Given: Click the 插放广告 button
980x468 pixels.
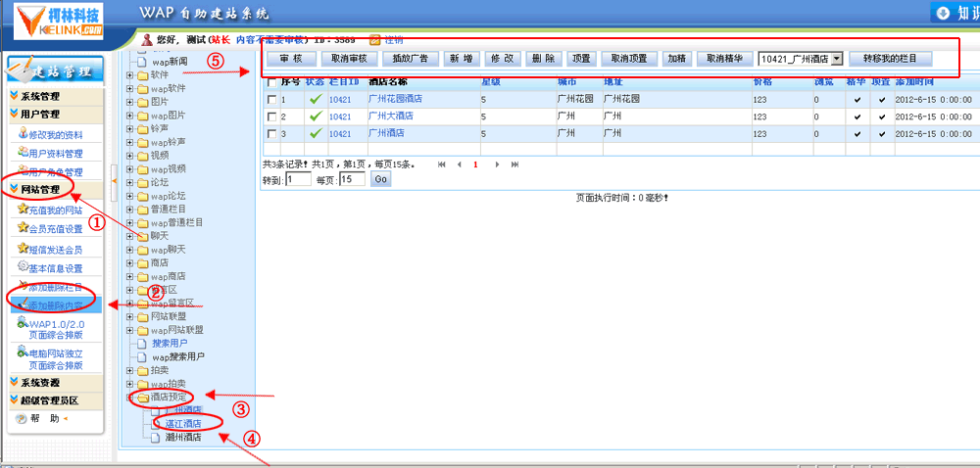Looking at the screenshot, I should pos(410,59).
